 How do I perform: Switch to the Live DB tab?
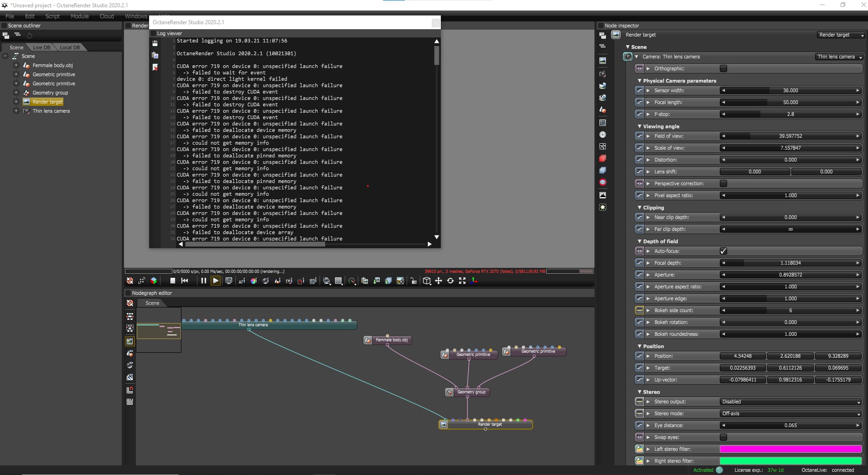(x=41, y=47)
